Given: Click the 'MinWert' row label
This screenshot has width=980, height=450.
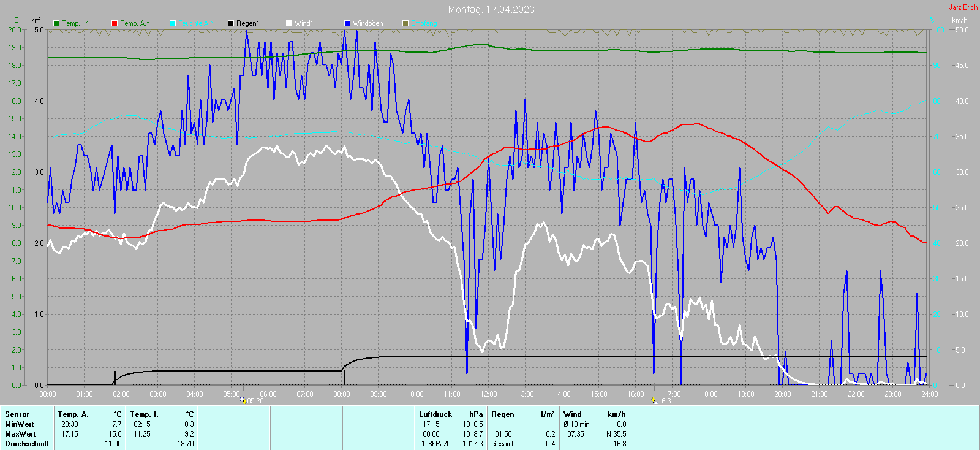Looking at the screenshot, I should click(20, 424).
